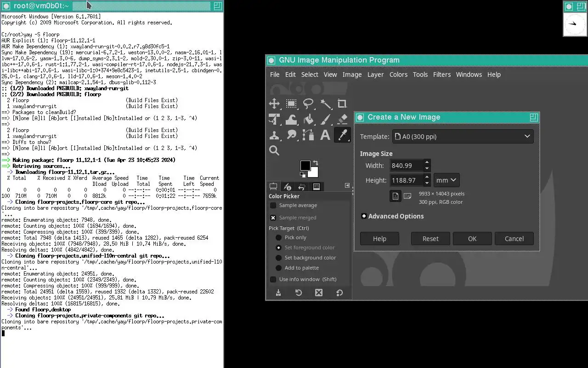Open the Filters menu in GIMP
This screenshot has height=368, width=588.
(x=442, y=75)
